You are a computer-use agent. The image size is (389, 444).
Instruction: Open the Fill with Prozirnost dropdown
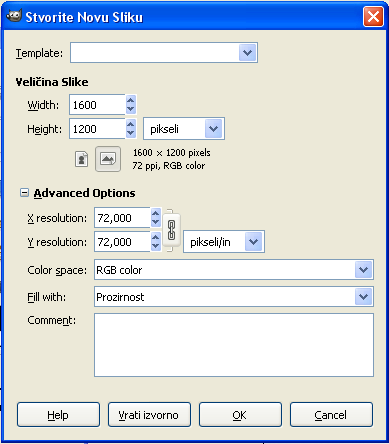(x=363, y=297)
